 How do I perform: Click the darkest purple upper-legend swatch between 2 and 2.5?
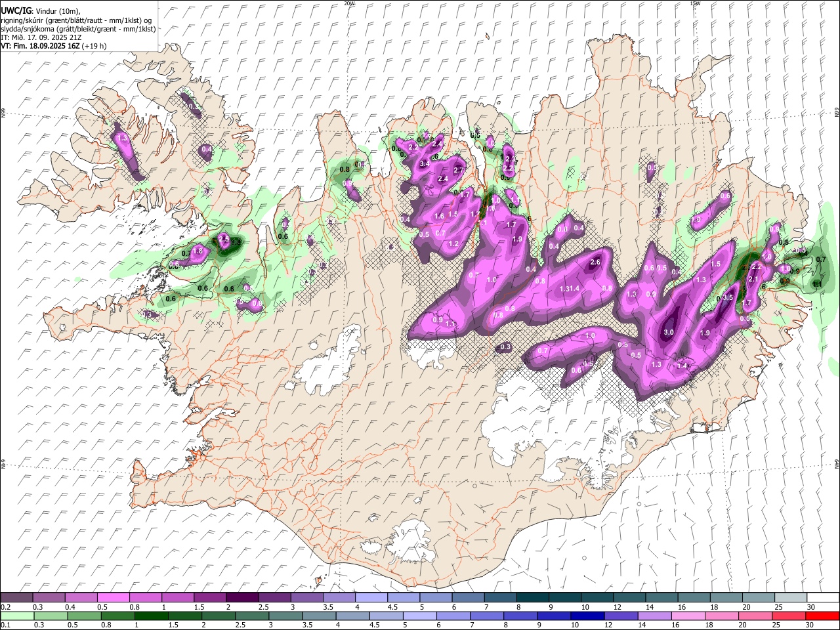click(242, 597)
